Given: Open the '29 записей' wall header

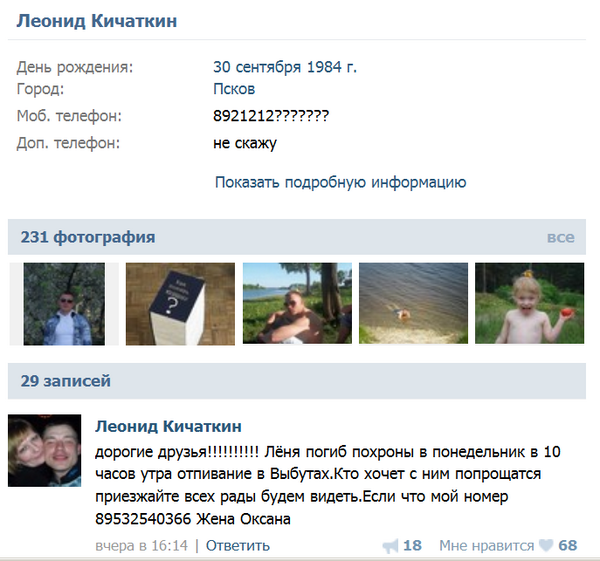Looking at the screenshot, I should [65, 381].
